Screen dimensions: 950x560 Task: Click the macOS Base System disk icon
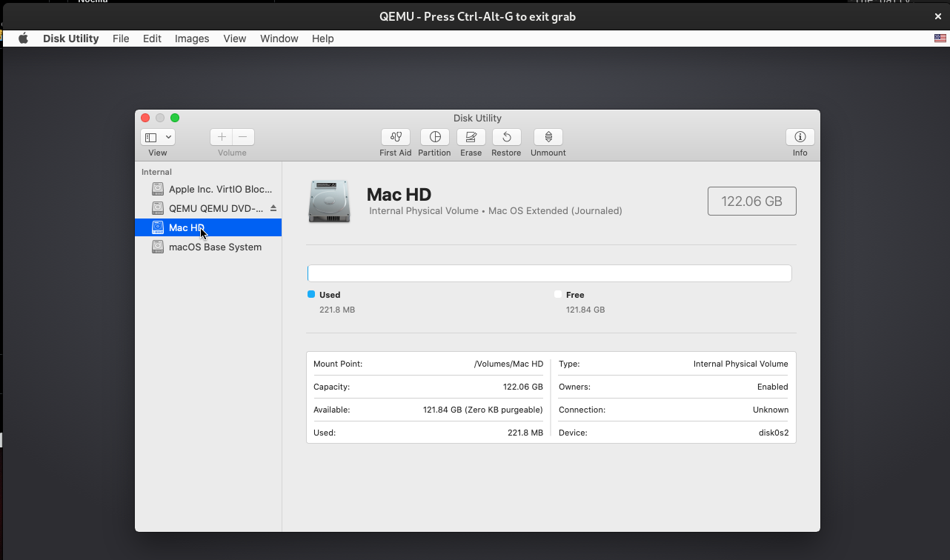[x=158, y=247]
